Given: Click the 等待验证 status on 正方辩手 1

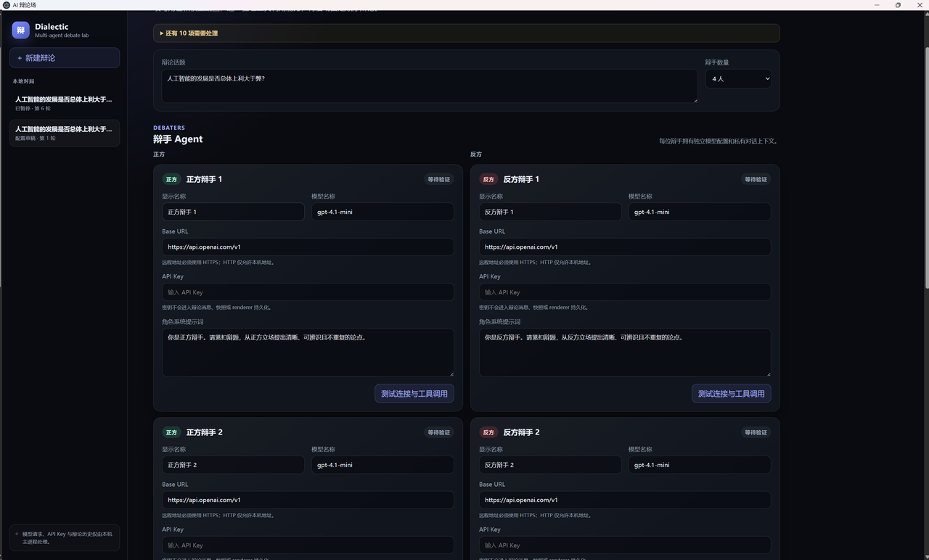Looking at the screenshot, I should [439, 179].
